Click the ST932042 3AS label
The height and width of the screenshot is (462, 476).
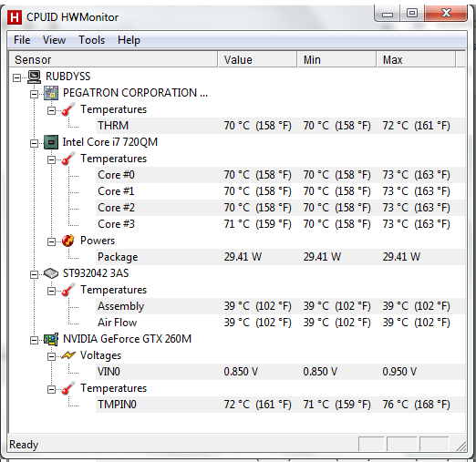click(x=96, y=273)
